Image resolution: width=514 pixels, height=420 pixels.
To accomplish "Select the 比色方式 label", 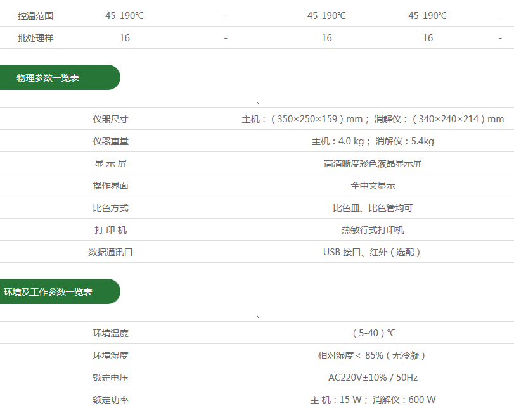I will click(x=110, y=208).
